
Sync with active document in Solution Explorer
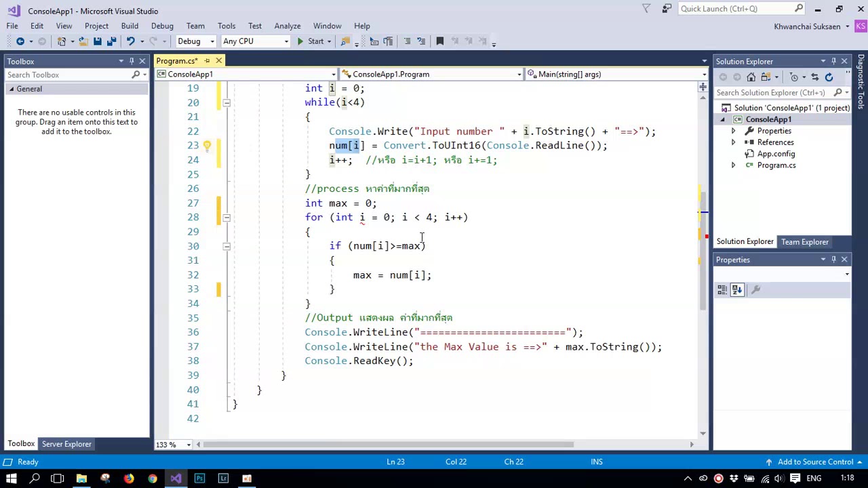(814, 77)
